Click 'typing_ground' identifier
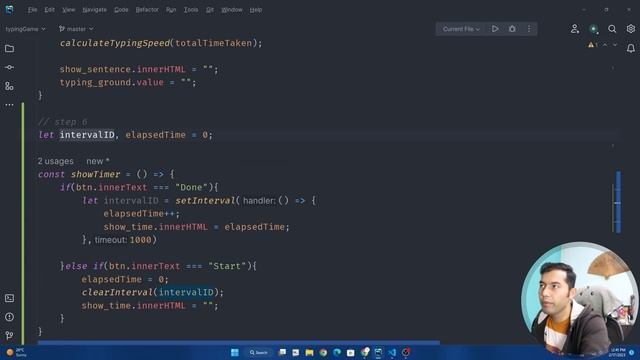The height and width of the screenshot is (360, 640). [95, 82]
